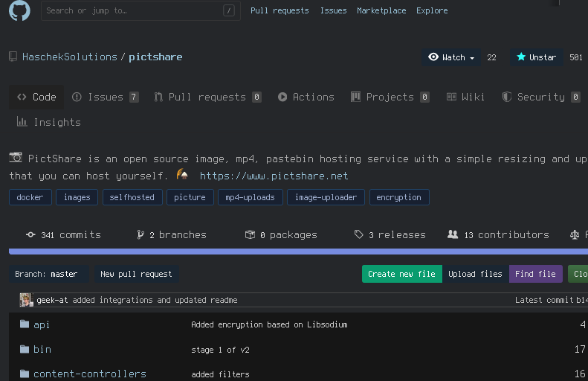Expand the Branch: master selector
588x381 pixels.
tap(47, 274)
